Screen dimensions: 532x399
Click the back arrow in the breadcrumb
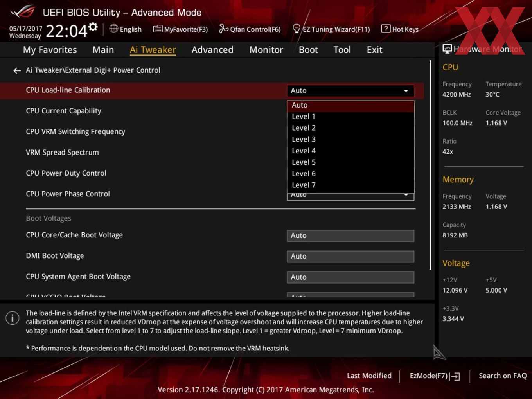pyautogui.click(x=17, y=70)
